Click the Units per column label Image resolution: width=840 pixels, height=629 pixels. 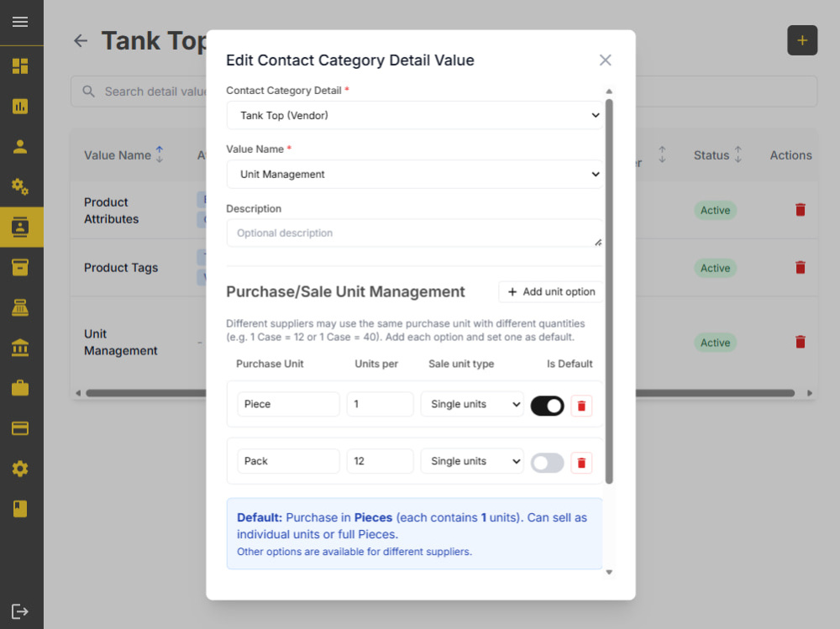click(x=376, y=364)
